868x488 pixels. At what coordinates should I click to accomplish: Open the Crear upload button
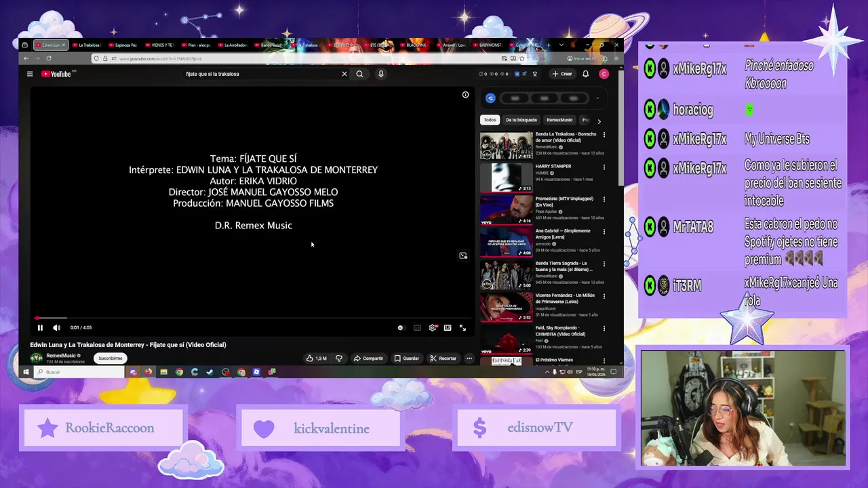click(562, 74)
